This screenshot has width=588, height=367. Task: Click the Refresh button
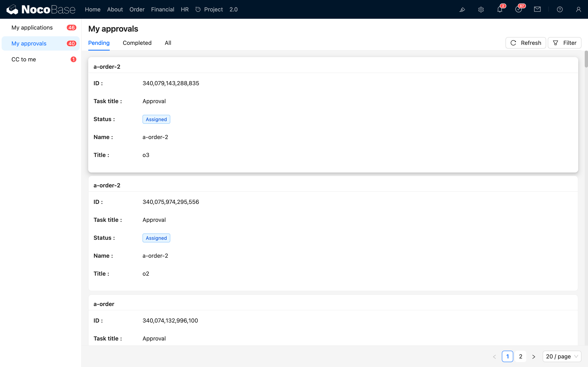tap(526, 43)
